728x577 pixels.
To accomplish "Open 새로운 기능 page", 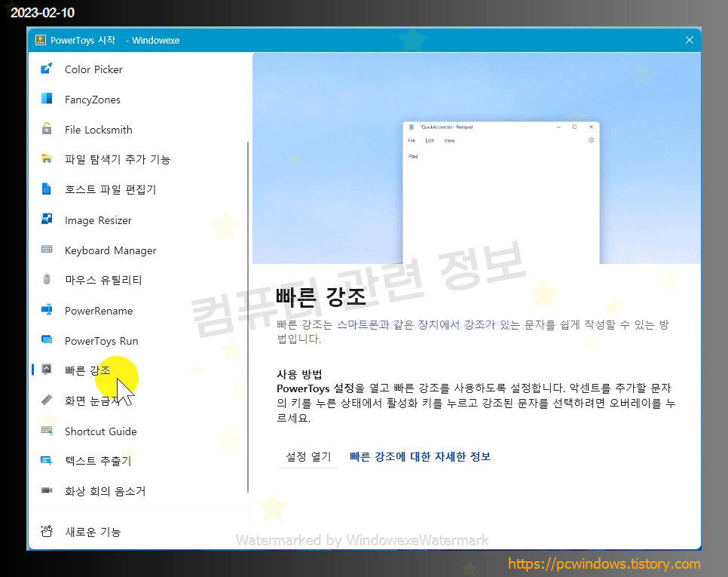I will [139, 532].
